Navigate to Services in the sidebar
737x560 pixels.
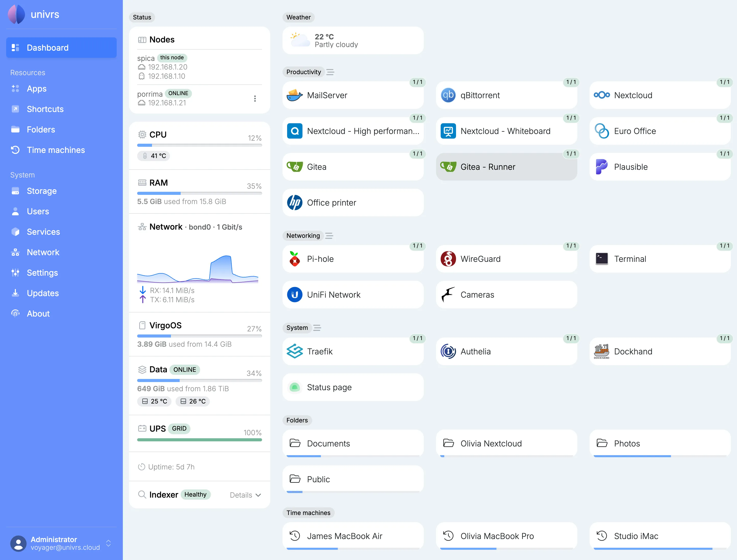coord(61,232)
